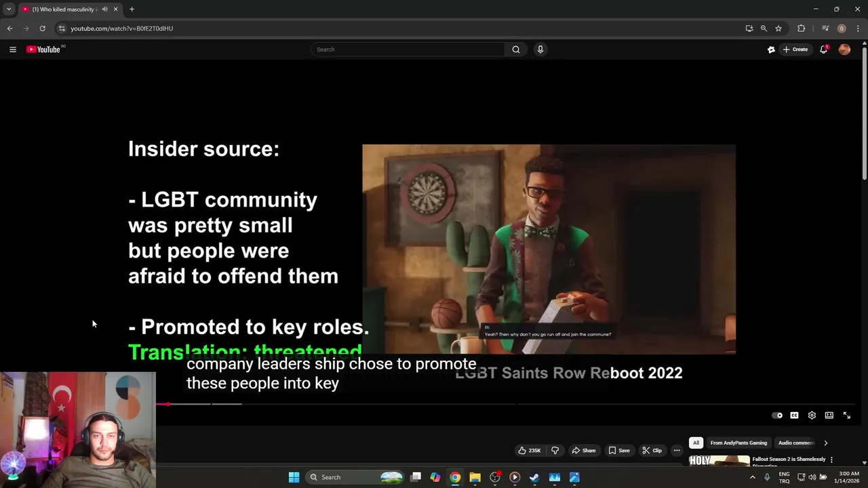
Task: Enter full screen mode
Action: [846, 415]
